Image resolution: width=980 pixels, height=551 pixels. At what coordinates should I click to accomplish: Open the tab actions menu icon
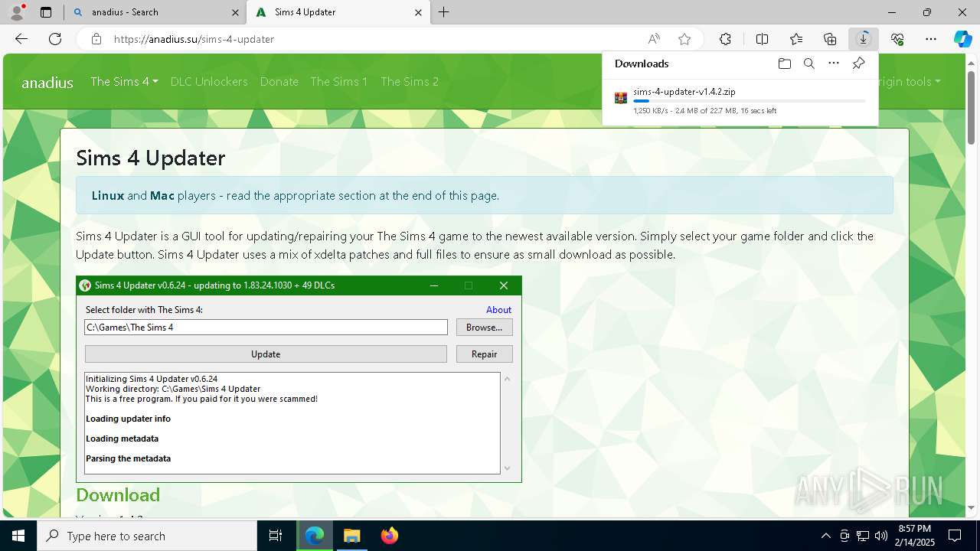click(46, 12)
